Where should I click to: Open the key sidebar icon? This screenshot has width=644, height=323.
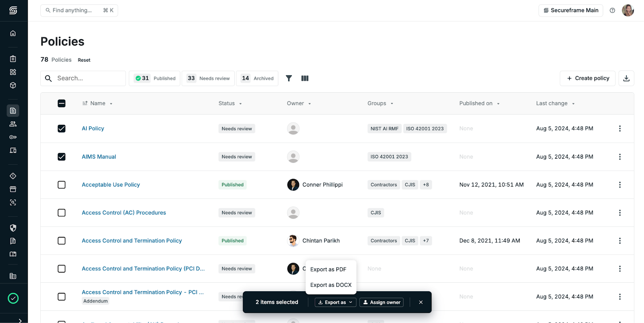point(13,137)
